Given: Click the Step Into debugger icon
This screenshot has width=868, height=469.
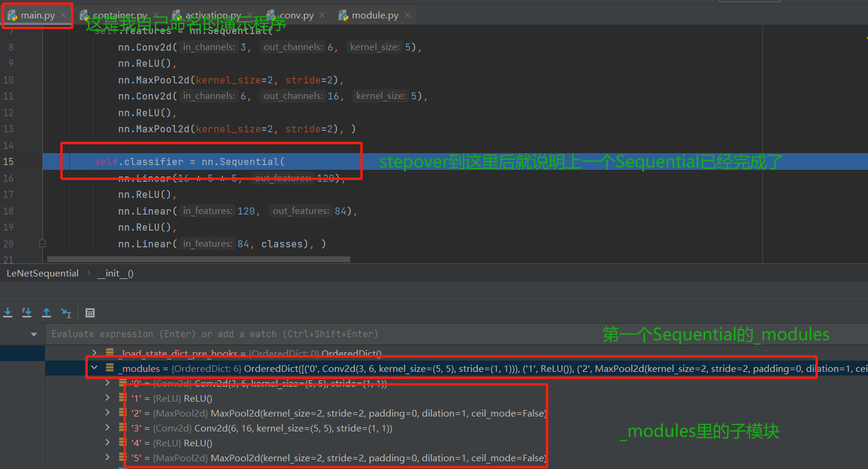Looking at the screenshot, I should click(x=8, y=312).
